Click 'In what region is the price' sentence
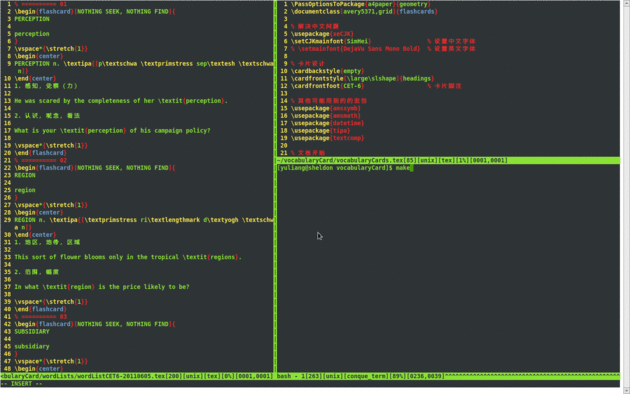The height and width of the screenshot is (394, 630). pos(102,287)
